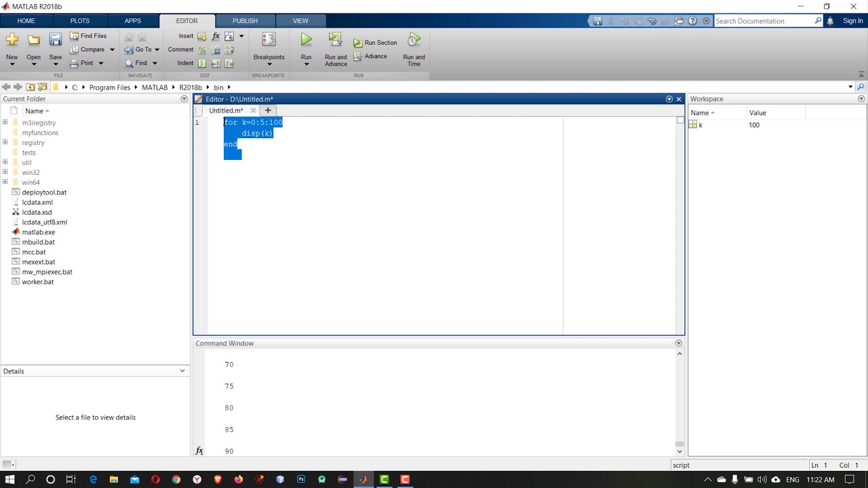Open the Run dropdown arrow
The width and height of the screenshot is (868, 488).
pyautogui.click(x=307, y=64)
